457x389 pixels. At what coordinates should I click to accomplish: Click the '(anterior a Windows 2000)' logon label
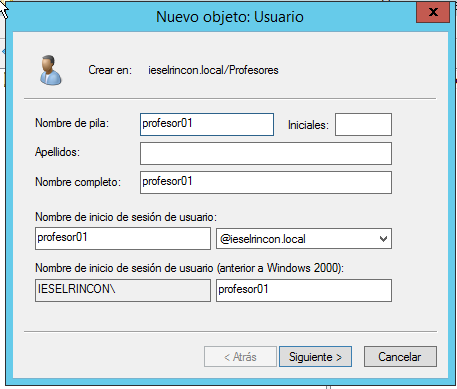pos(189,268)
